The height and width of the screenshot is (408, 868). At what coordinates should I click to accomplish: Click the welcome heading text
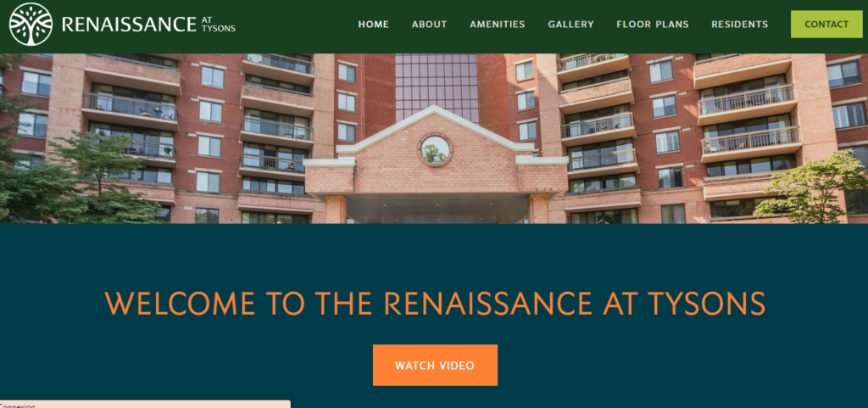point(435,304)
